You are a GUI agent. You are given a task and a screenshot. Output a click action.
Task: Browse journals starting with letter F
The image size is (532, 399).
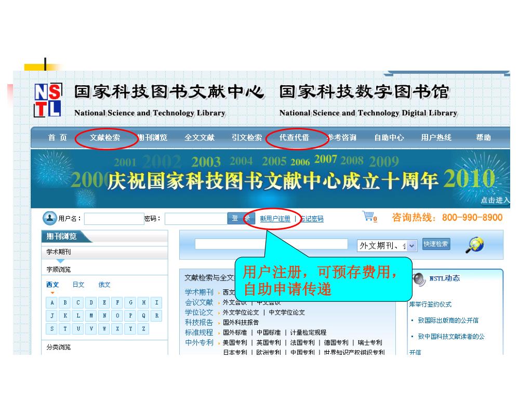pyautogui.click(x=117, y=302)
